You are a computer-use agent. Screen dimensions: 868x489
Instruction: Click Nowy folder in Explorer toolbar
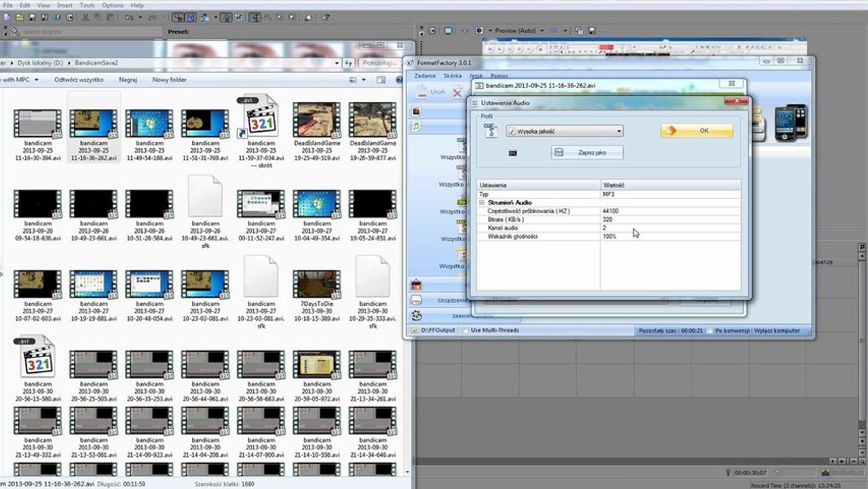coord(169,79)
